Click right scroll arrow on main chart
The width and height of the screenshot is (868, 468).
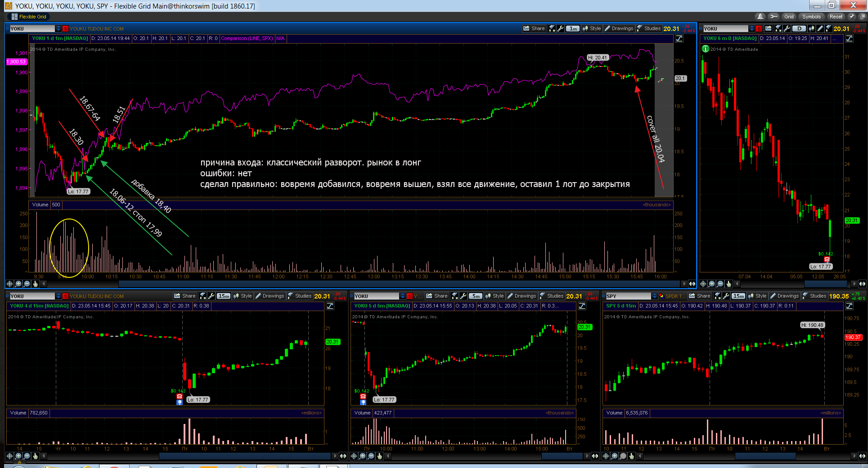tap(684, 284)
